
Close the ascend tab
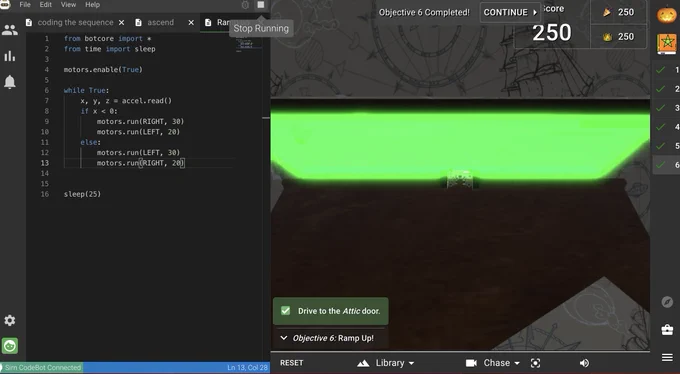point(191,23)
